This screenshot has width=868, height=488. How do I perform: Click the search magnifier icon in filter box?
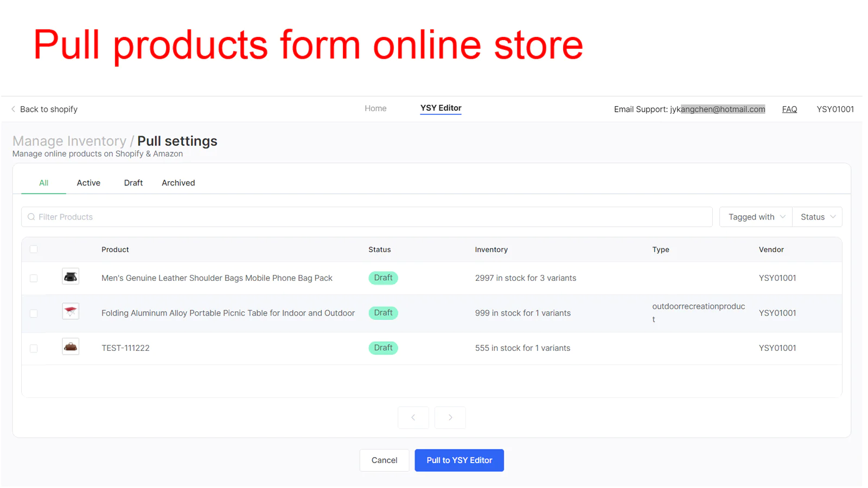coord(31,217)
